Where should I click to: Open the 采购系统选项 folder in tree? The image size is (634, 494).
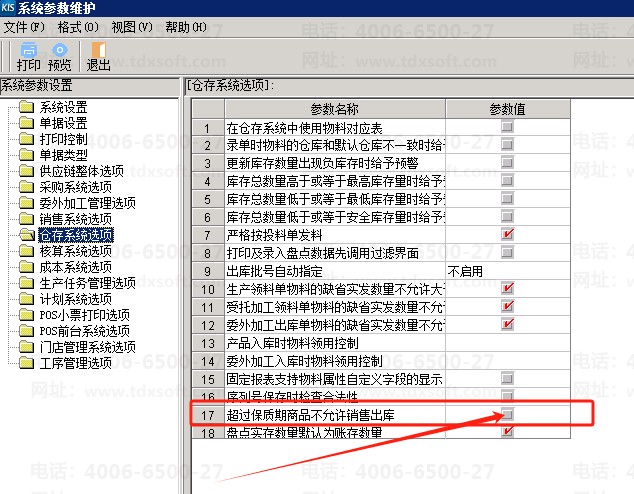pyautogui.click(x=27, y=187)
